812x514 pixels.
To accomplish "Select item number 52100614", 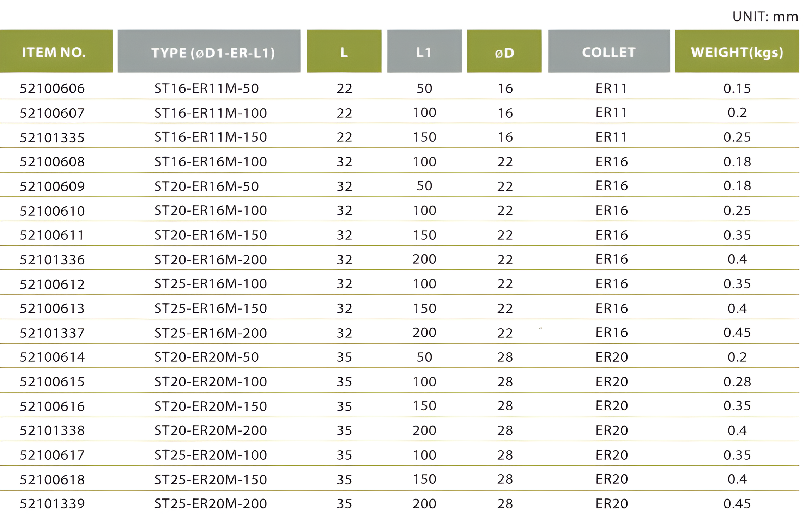I will pyautogui.click(x=52, y=357).
